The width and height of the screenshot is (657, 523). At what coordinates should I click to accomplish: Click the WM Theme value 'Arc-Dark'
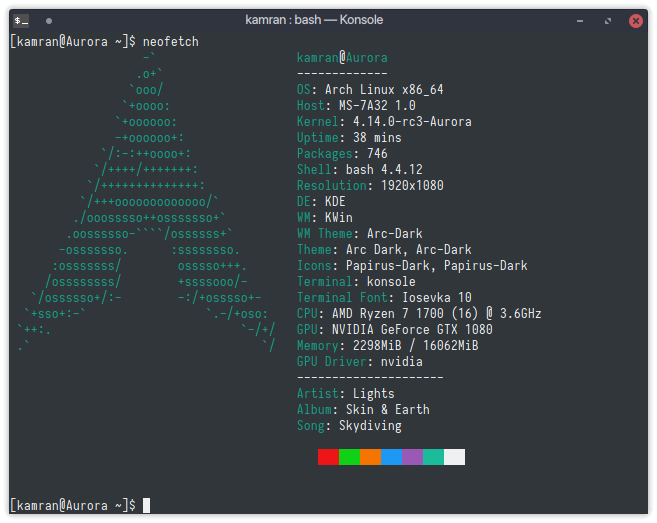(x=395, y=233)
